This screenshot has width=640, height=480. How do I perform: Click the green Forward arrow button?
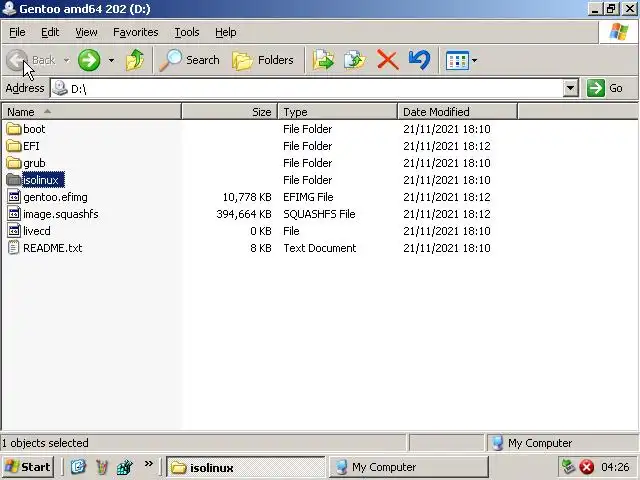[89, 60]
